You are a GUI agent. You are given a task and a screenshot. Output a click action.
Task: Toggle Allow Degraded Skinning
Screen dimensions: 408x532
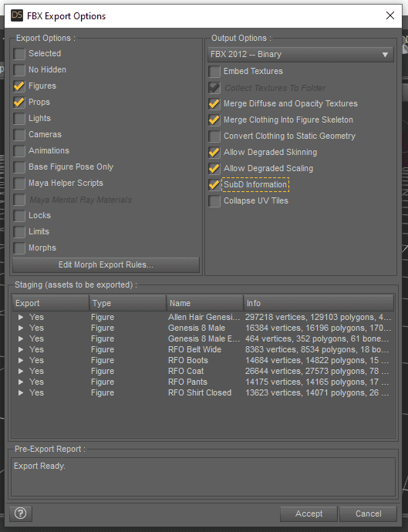pos(214,153)
